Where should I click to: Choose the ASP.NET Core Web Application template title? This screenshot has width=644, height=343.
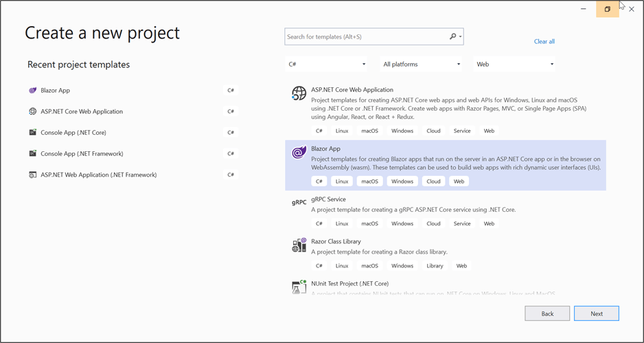pyautogui.click(x=352, y=89)
